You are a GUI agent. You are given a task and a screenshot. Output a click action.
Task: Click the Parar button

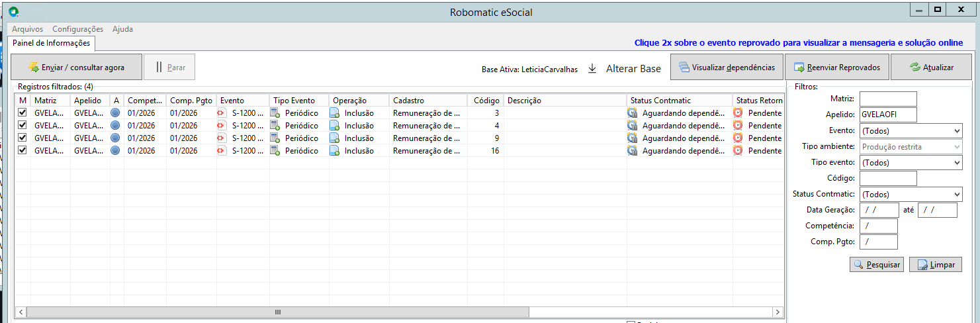pos(169,67)
